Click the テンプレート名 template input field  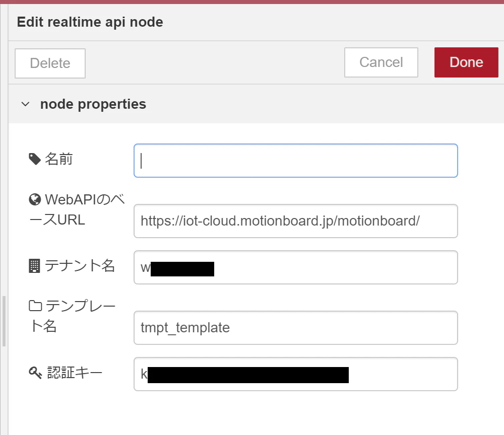(296, 328)
